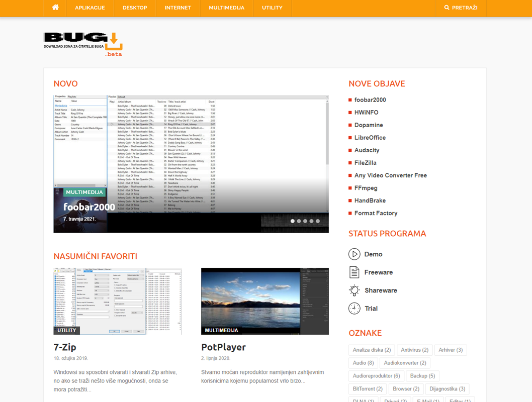
Task: Select the Audiokonverter (2) tag
Action: (405, 363)
